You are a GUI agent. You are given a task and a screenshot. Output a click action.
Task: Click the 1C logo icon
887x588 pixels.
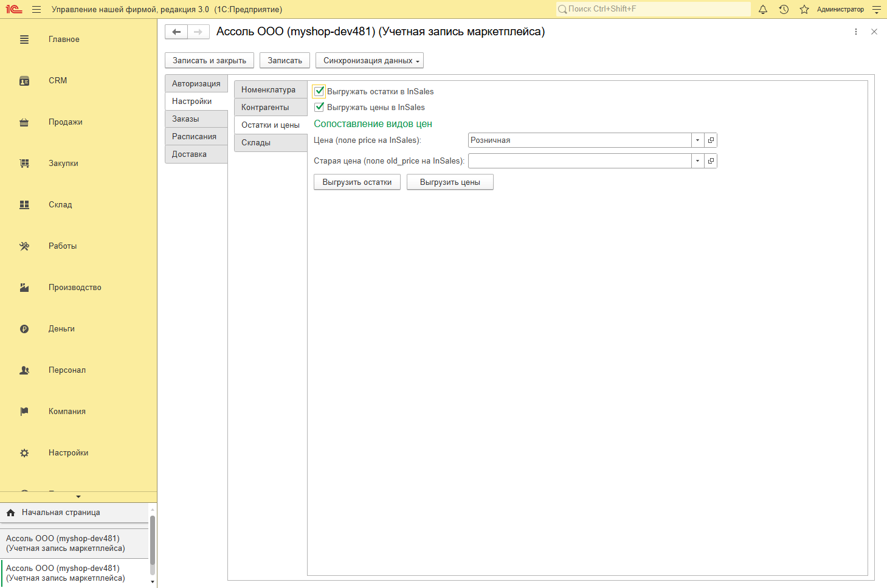coord(14,9)
